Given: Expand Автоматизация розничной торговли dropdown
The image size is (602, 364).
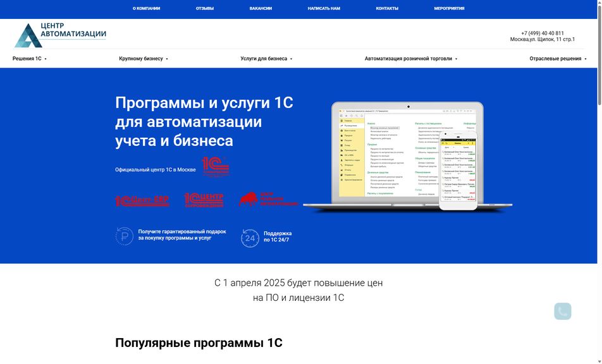Looking at the screenshot, I should click(x=411, y=59).
